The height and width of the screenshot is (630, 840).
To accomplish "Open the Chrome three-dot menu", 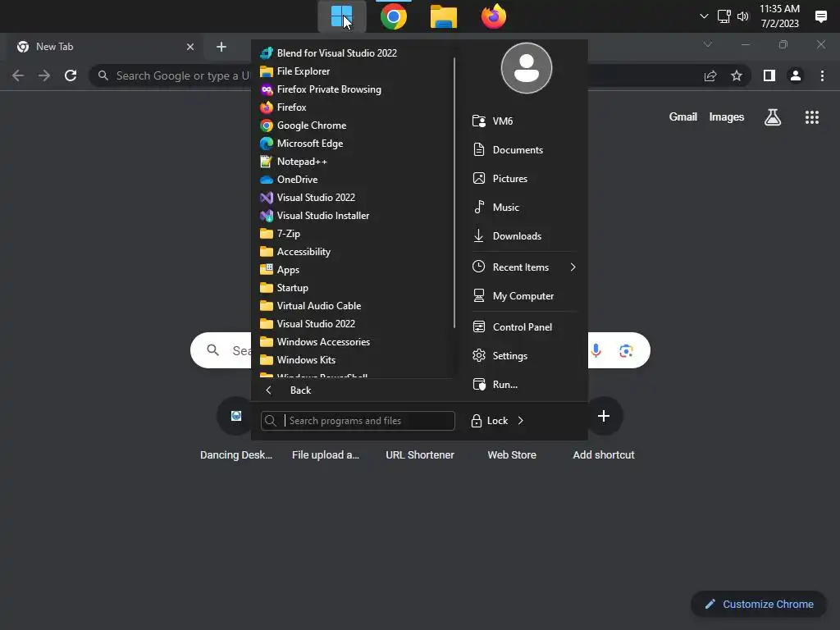I will pos(822,75).
